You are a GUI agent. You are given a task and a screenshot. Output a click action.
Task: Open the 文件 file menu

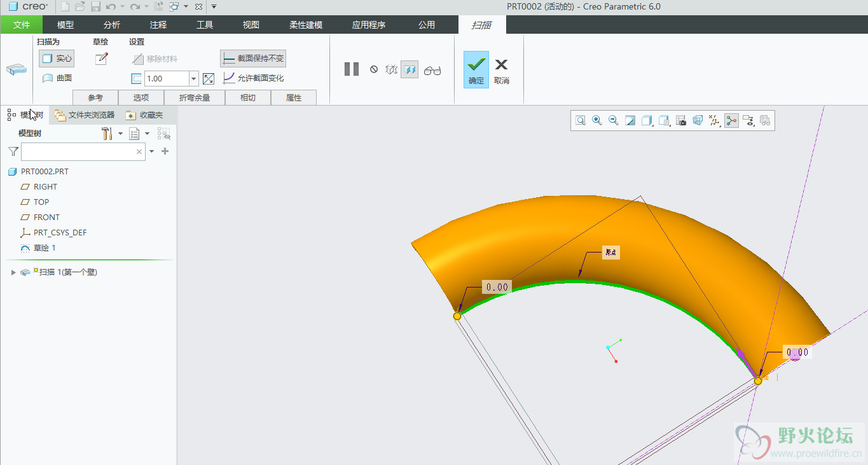tap(22, 25)
